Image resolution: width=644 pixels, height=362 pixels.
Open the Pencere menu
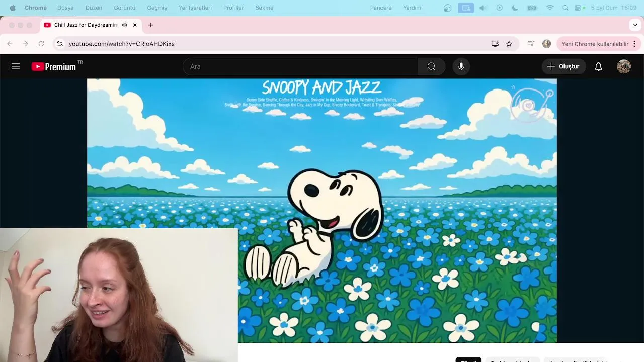tap(381, 8)
